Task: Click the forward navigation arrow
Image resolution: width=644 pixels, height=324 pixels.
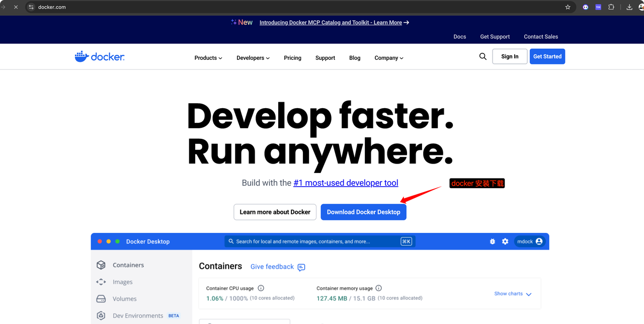Action: pyautogui.click(x=3, y=7)
